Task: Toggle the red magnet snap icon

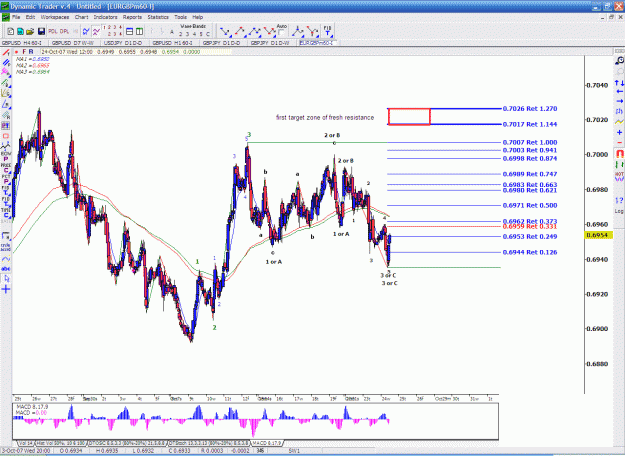Action: click(619, 153)
